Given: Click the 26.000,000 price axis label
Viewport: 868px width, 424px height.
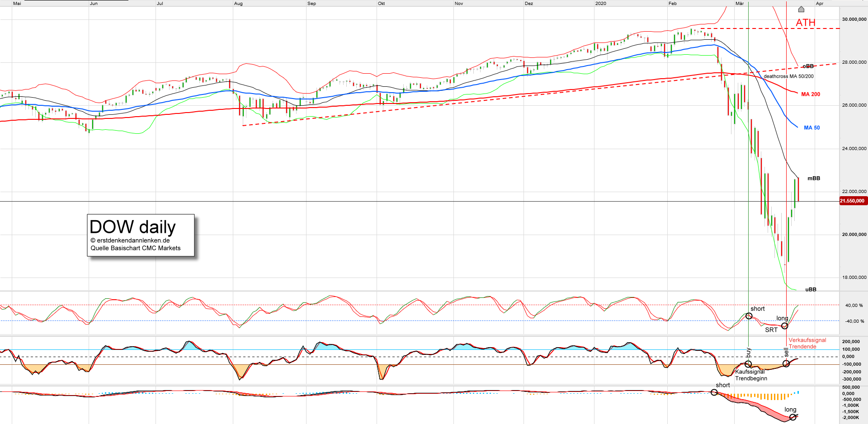Looking at the screenshot, I should (x=854, y=105).
